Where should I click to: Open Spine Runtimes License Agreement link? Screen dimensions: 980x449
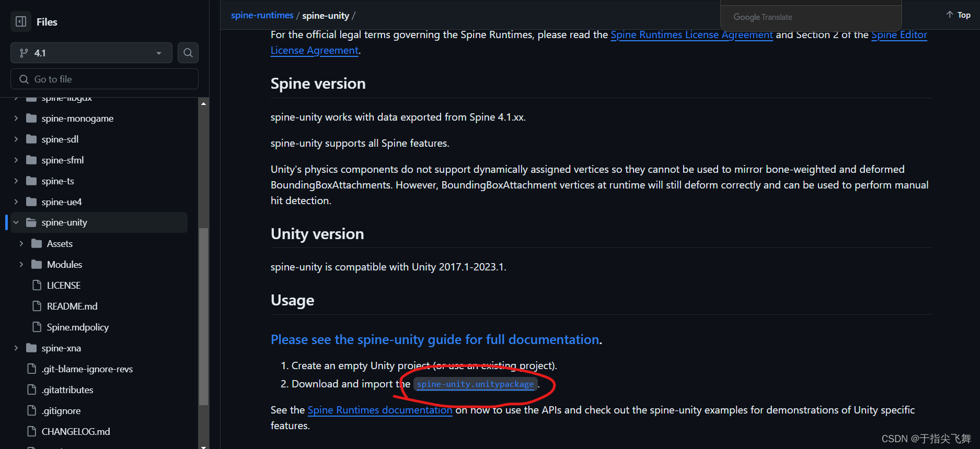pyautogui.click(x=691, y=35)
